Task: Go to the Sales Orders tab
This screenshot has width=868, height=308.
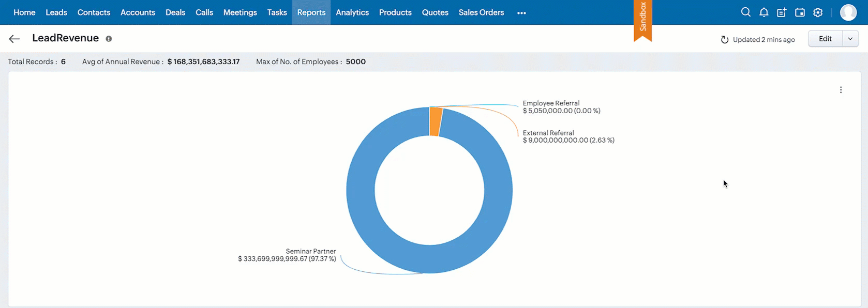Action: [481, 12]
